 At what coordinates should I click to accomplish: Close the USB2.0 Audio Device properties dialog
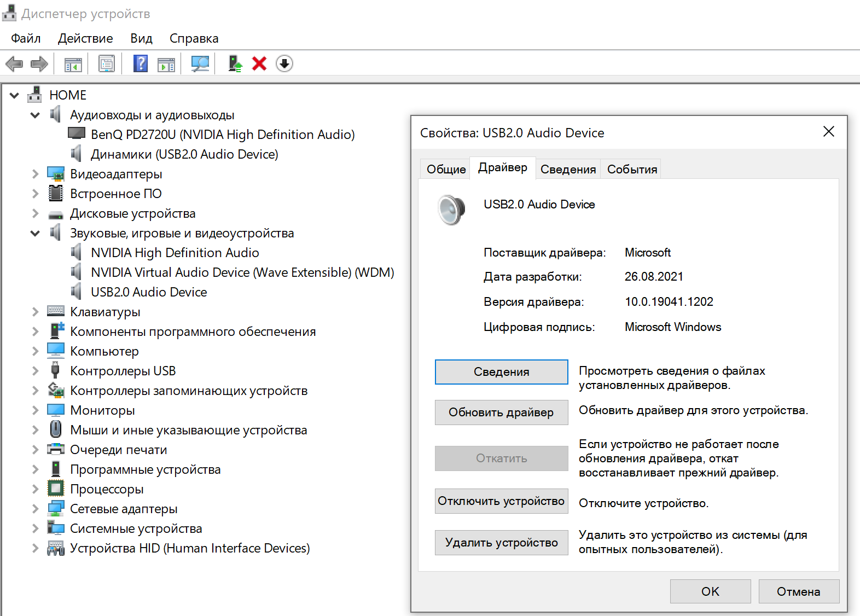click(x=829, y=131)
